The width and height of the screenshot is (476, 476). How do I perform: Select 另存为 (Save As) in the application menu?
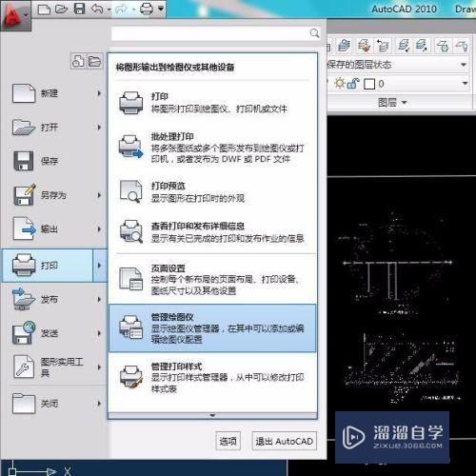54,195
